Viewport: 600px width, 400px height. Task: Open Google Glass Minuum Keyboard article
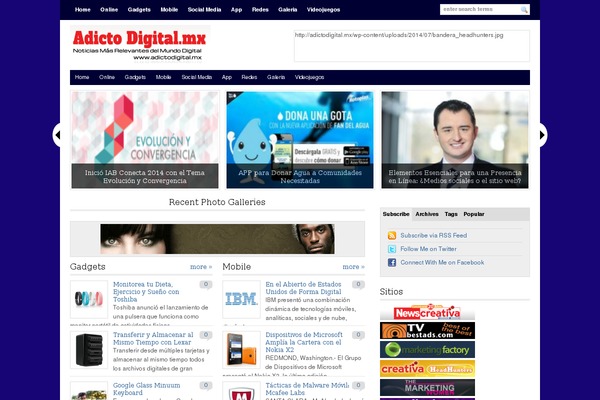pos(147,389)
